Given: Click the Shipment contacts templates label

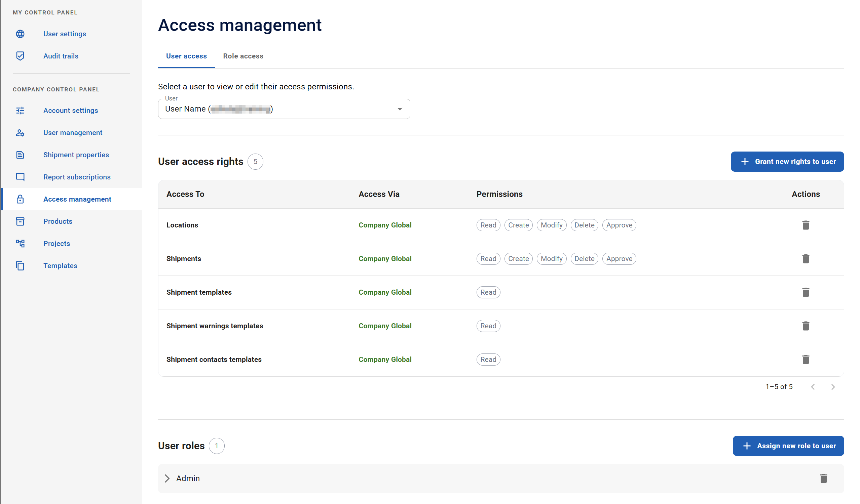Looking at the screenshot, I should 214,360.
